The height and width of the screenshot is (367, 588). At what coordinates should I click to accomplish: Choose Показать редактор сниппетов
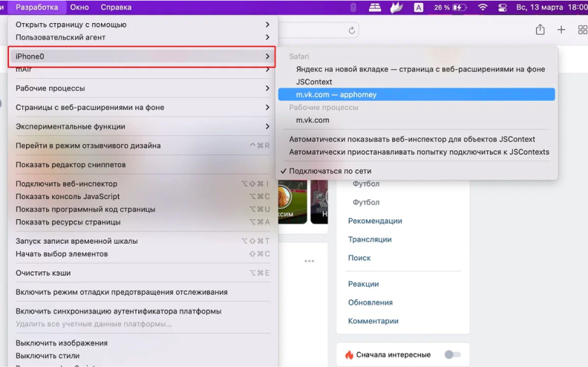click(x=143, y=165)
